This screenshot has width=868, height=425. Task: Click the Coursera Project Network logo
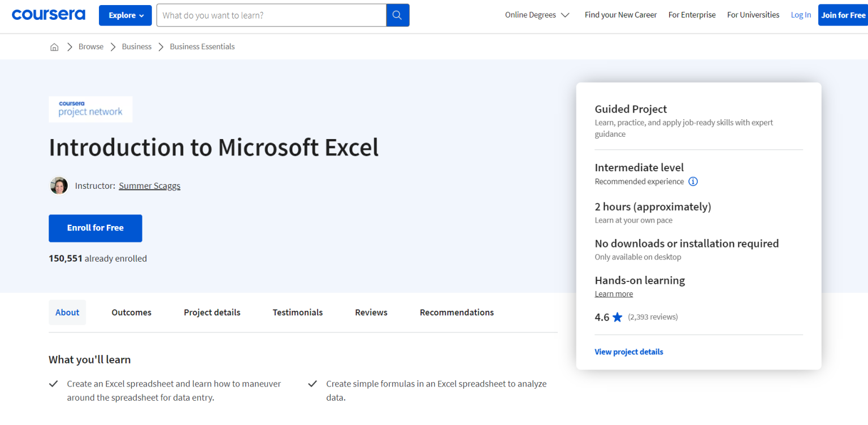[90, 109]
